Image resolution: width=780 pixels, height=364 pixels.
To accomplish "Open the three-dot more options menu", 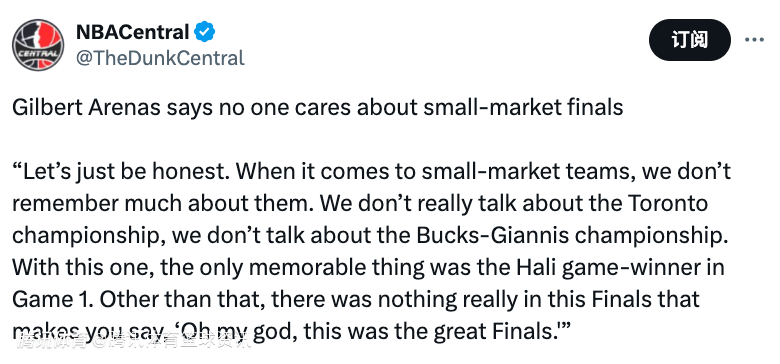I will pyautogui.click(x=754, y=40).
